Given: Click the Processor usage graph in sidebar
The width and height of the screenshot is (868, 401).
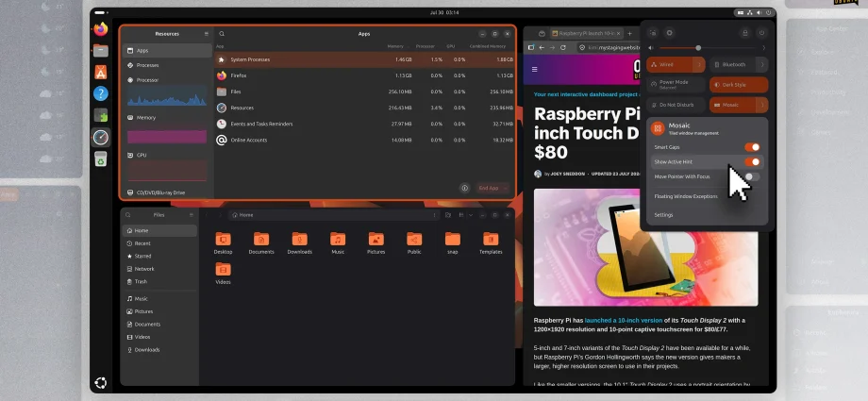Looking at the screenshot, I should [167, 97].
